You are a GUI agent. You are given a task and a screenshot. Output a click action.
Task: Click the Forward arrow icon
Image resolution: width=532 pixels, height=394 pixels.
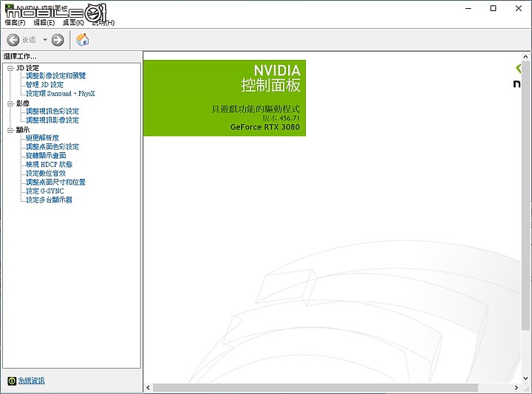[58, 40]
